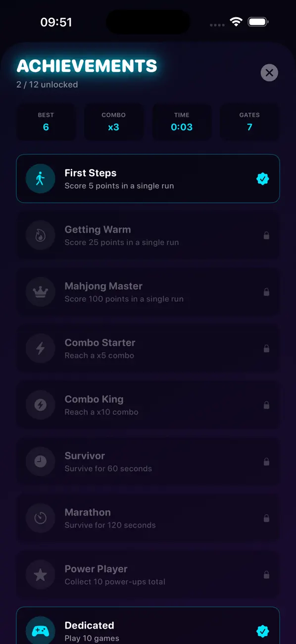
Task: Tap the star icon for Power Player
Action: pyautogui.click(x=40, y=574)
